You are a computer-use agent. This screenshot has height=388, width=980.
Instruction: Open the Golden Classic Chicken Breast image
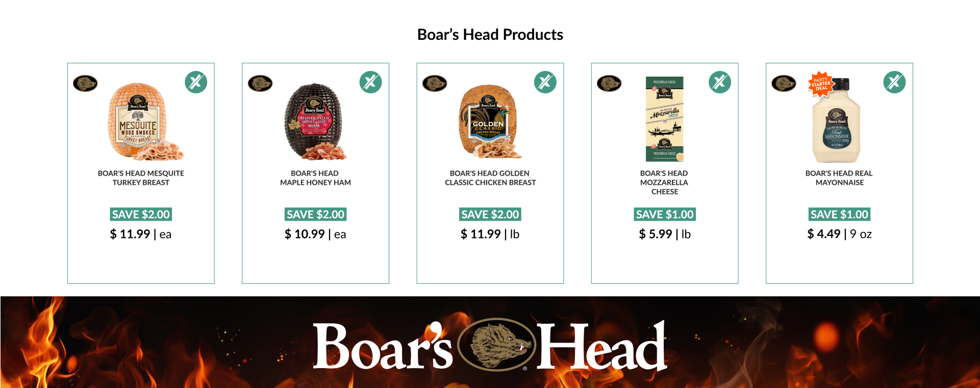coord(490,122)
